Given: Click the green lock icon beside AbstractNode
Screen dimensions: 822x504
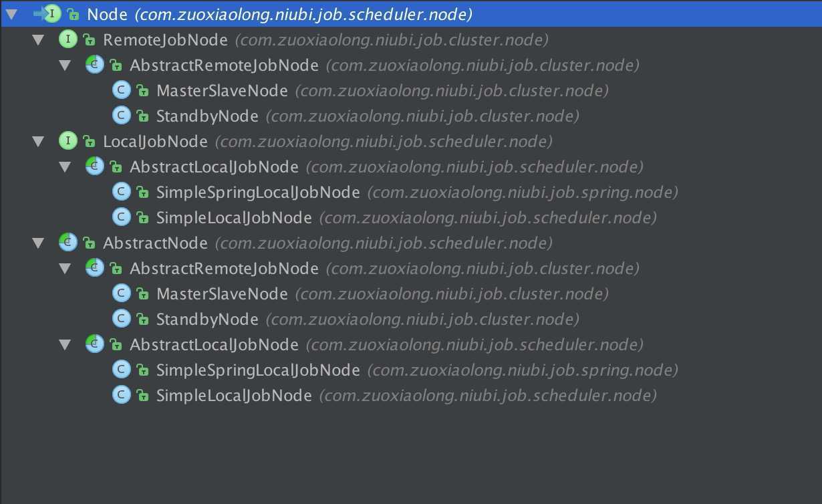Looking at the screenshot, I should pos(89,243).
